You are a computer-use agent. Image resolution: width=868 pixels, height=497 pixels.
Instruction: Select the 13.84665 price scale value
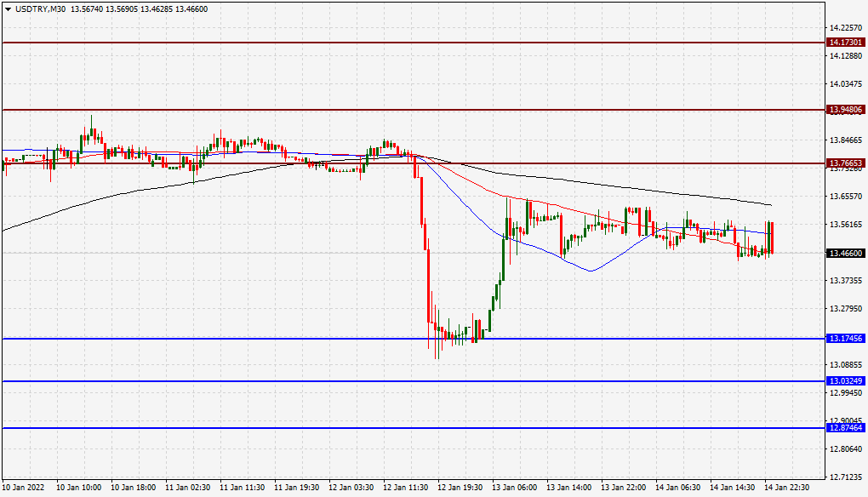[x=846, y=140]
